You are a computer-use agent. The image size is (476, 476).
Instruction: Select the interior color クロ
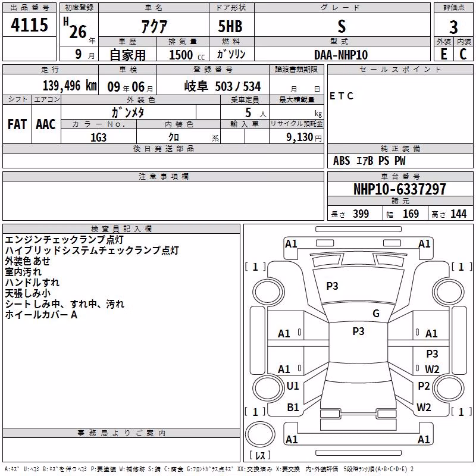coord(174,137)
